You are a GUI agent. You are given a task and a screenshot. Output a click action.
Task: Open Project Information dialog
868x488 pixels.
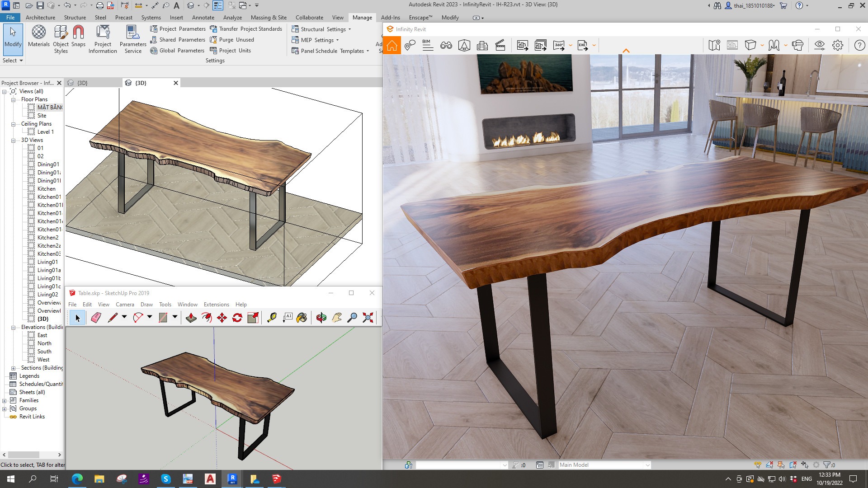point(103,39)
